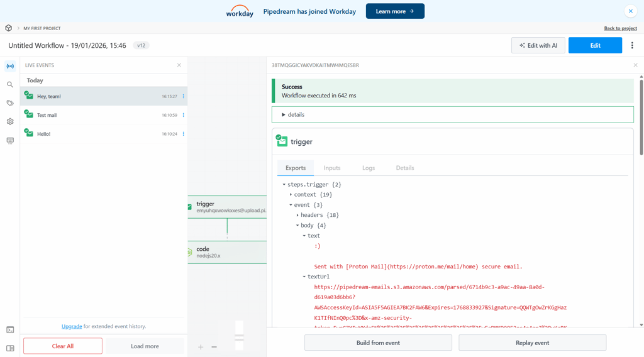
Task: Collapse the textUrl node
Action: [x=304, y=277]
